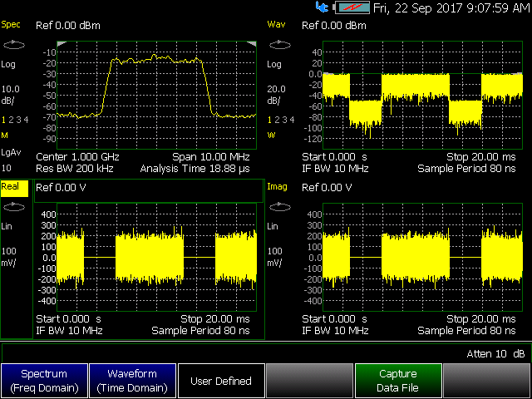This screenshot has width=532, height=399.
Task: Click Stop 20.00 ms in the Imag window
Action: 481,319
